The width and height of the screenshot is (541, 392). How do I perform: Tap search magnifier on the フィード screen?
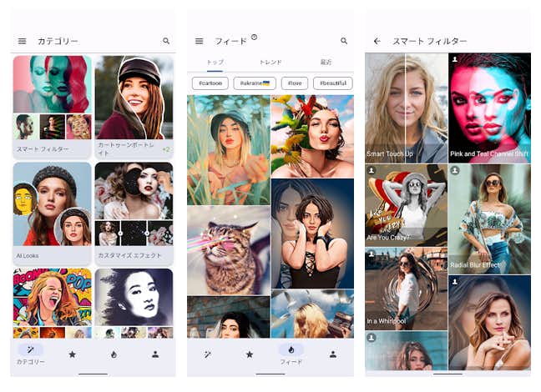click(343, 41)
